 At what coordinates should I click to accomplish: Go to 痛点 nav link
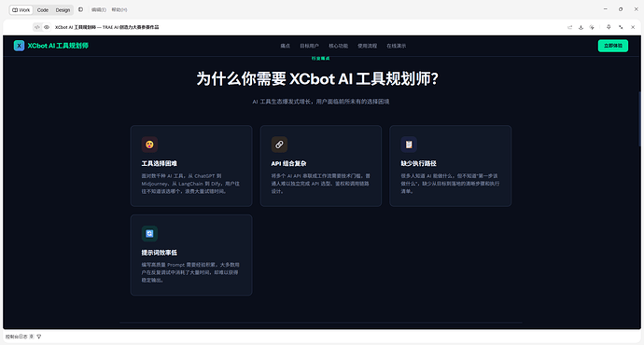coord(285,46)
